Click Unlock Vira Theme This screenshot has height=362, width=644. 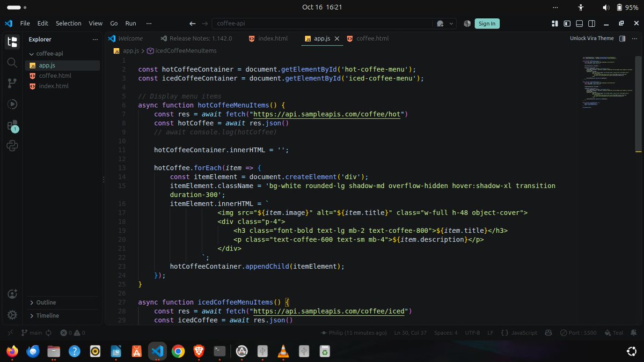591,39
